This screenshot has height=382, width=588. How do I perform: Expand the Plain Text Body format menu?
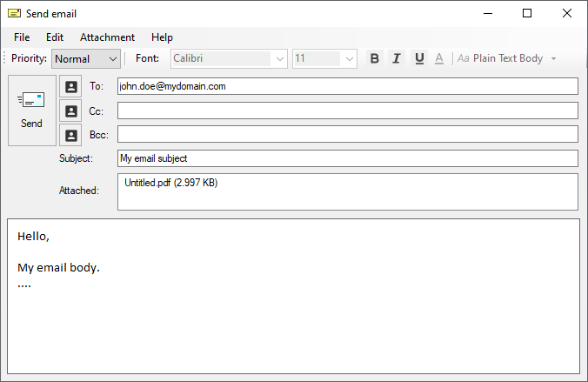click(553, 59)
